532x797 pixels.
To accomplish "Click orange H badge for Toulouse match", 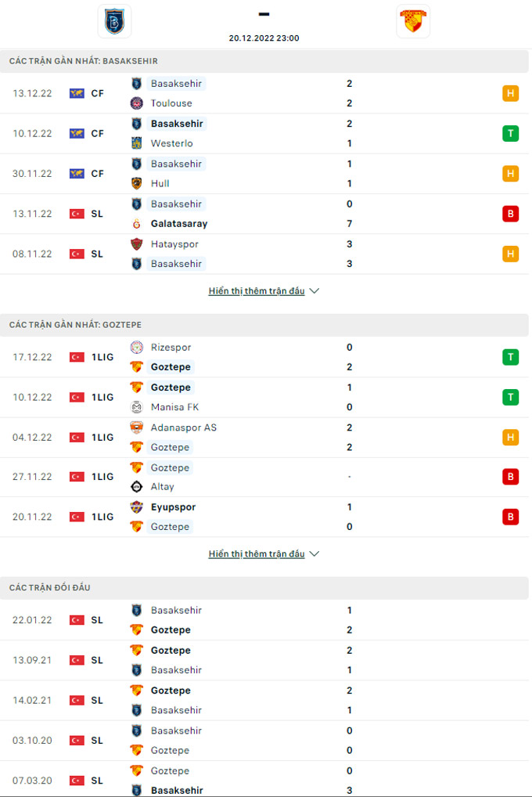I will [511, 93].
